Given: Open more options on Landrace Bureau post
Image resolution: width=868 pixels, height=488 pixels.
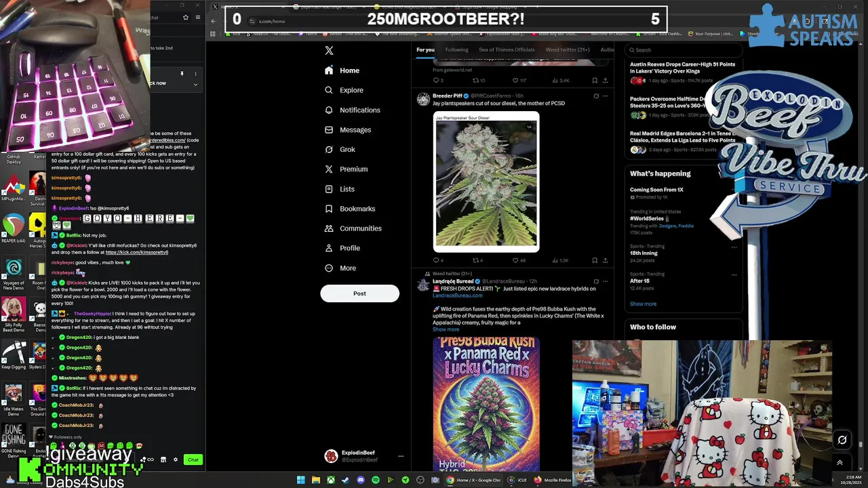Looking at the screenshot, I should pyautogui.click(x=605, y=281).
